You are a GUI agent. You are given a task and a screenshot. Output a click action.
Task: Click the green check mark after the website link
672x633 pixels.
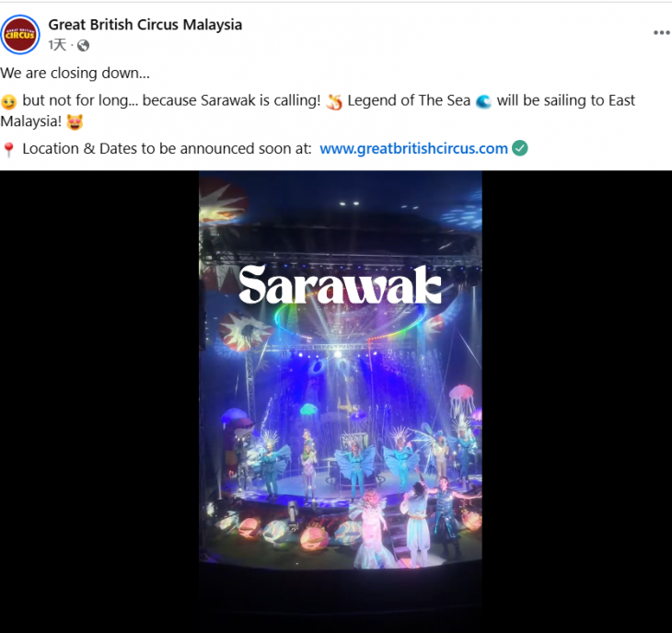520,148
